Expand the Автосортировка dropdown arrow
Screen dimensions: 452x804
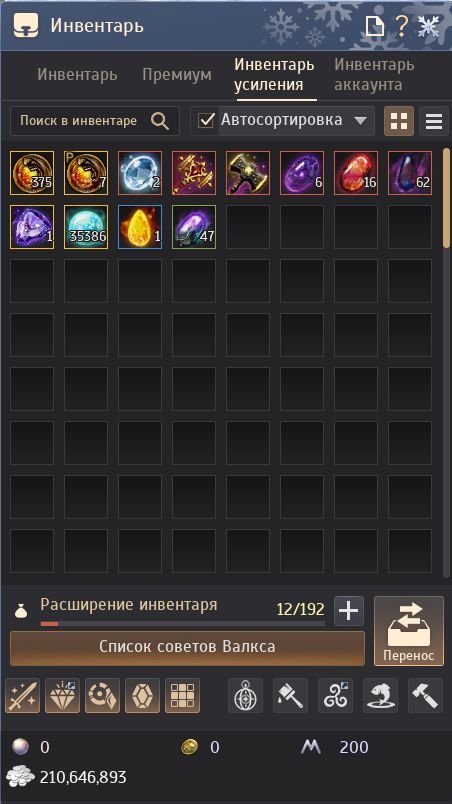coord(361,121)
